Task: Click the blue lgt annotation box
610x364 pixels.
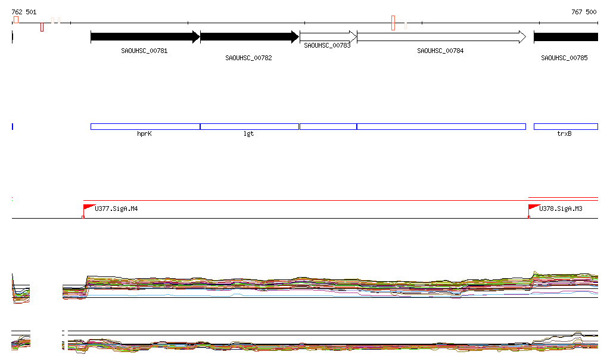Action: [x=249, y=126]
